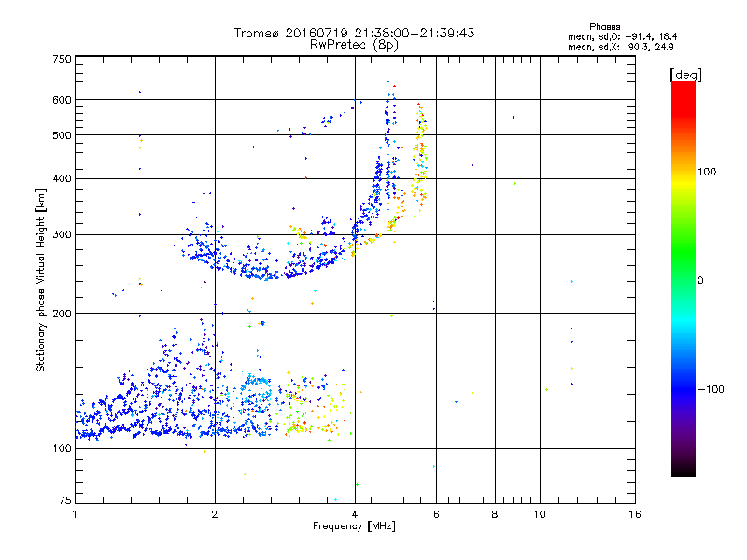Click the x-axis title 'Frequency [MHz]'
The image size is (747, 560).
(354, 526)
